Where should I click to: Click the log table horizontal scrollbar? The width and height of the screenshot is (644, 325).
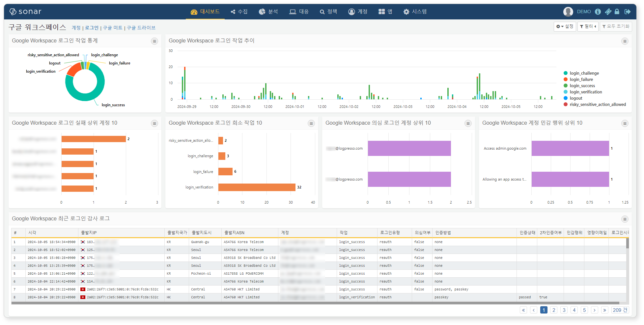tap(315, 303)
